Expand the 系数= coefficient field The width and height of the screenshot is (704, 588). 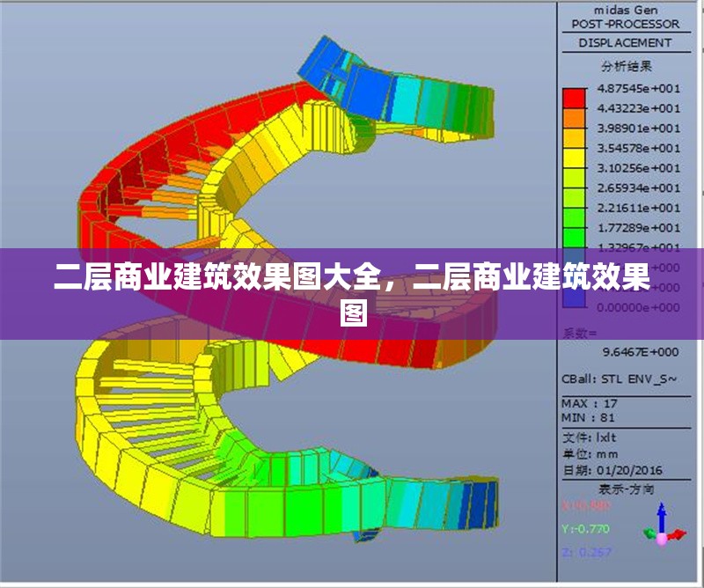[x=581, y=333]
